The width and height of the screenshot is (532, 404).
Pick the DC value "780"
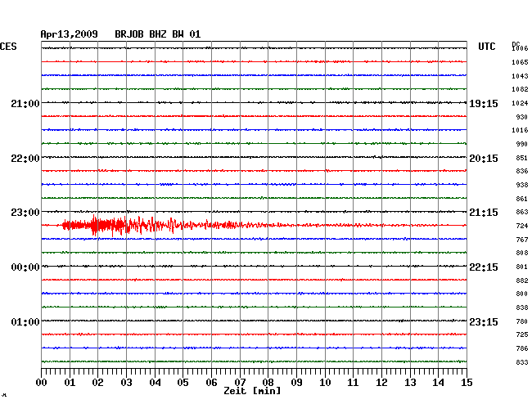(522, 321)
